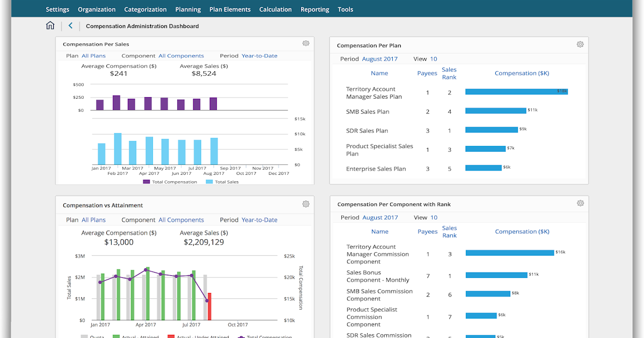Open the Planning menu
Viewport: 644px width, 338px height.
(x=188, y=9)
